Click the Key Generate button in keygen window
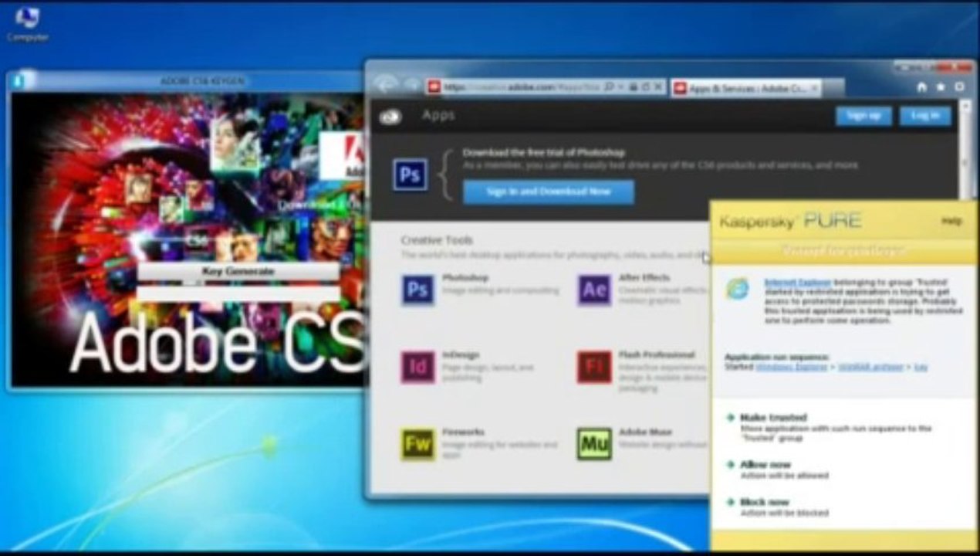The width and height of the screenshot is (980, 556). pyautogui.click(x=238, y=272)
